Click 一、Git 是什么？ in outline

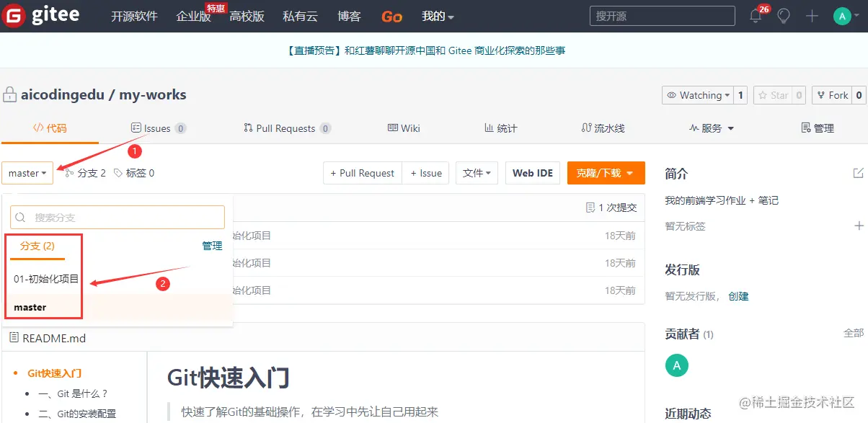click(73, 393)
